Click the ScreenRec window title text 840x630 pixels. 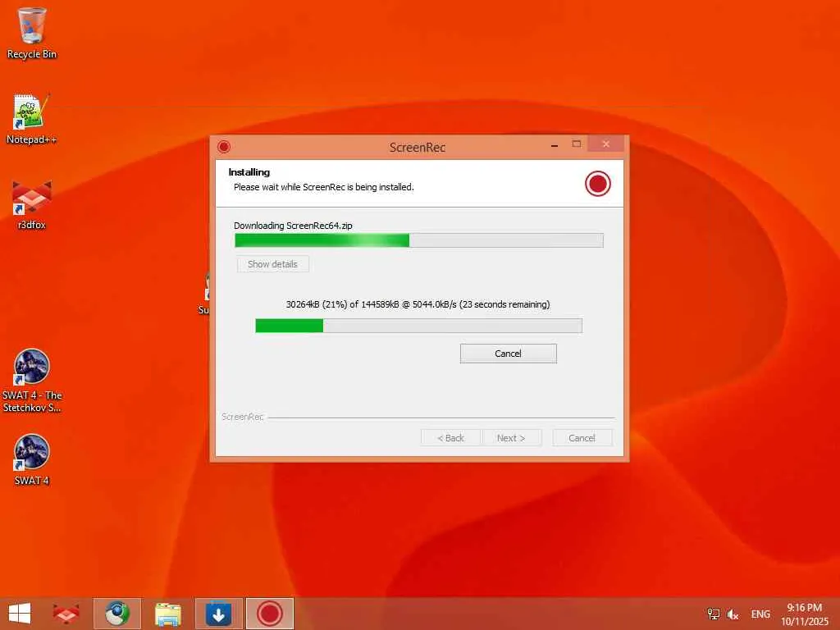[x=418, y=148]
